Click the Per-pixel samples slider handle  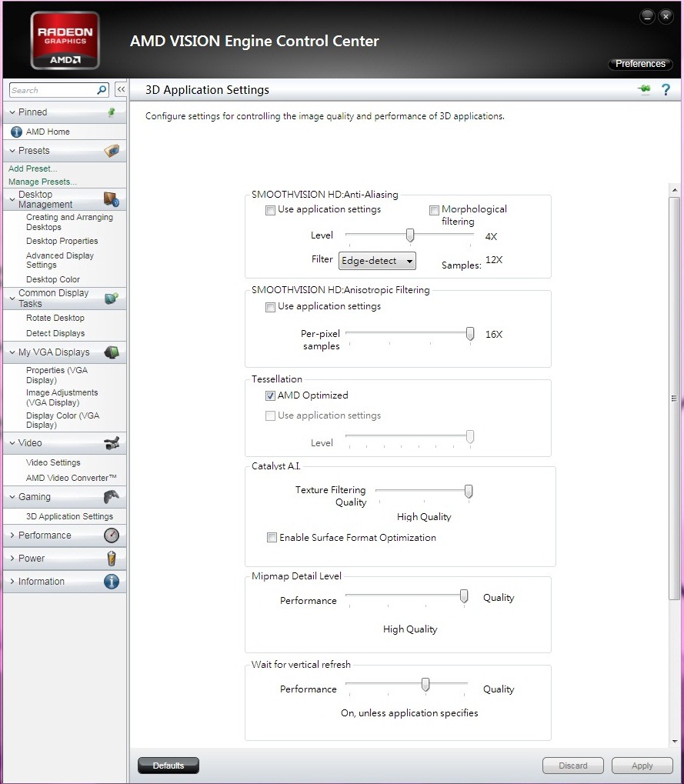(470, 333)
